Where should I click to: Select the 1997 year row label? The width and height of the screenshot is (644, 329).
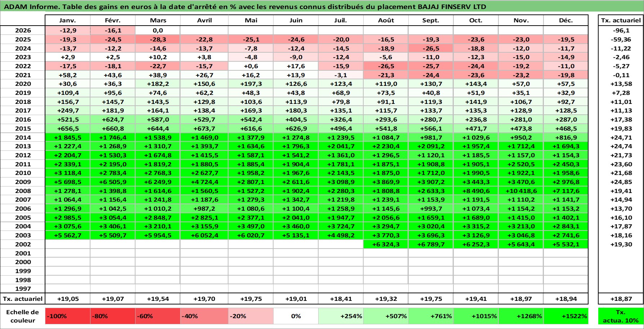tap(23, 289)
